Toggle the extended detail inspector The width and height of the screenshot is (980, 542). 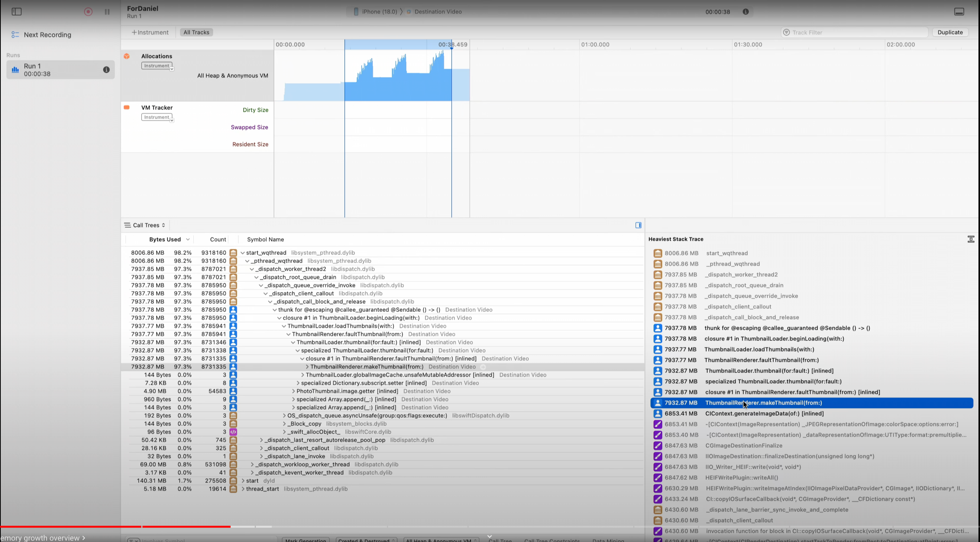click(638, 225)
